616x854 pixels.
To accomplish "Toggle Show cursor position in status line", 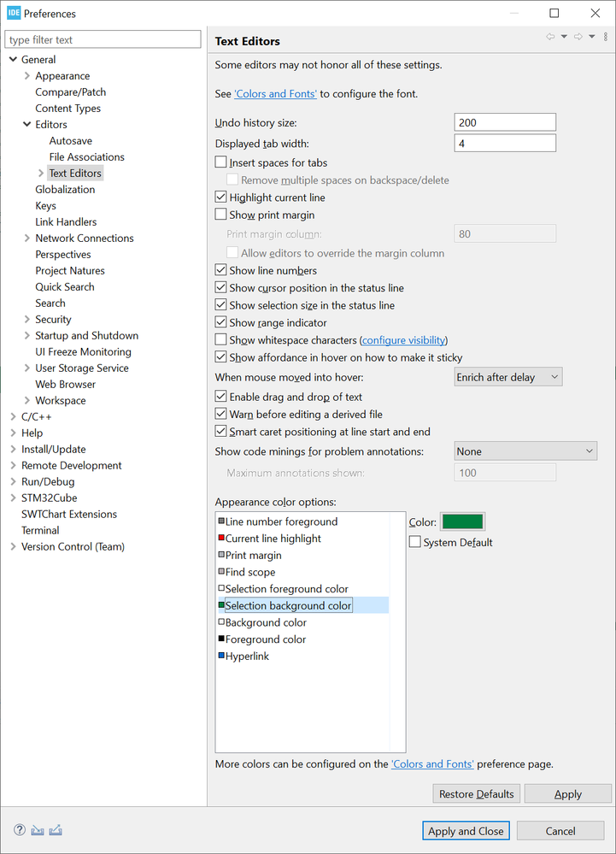I will [221, 287].
